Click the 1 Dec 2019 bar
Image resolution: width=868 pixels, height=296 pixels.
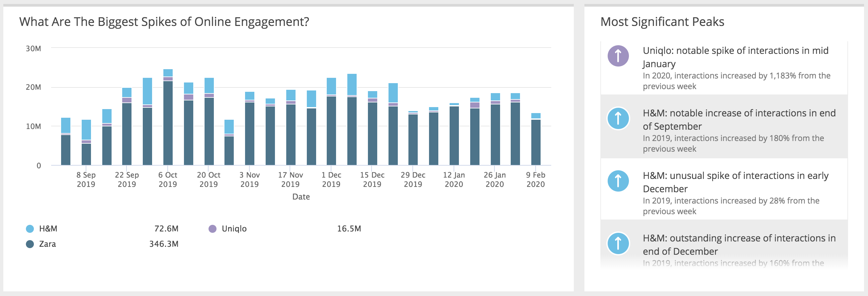coord(331,121)
